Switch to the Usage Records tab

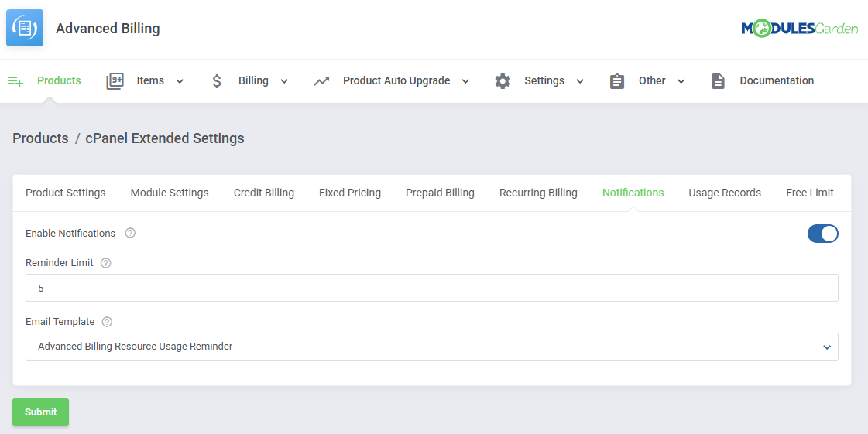[x=725, y=193]
